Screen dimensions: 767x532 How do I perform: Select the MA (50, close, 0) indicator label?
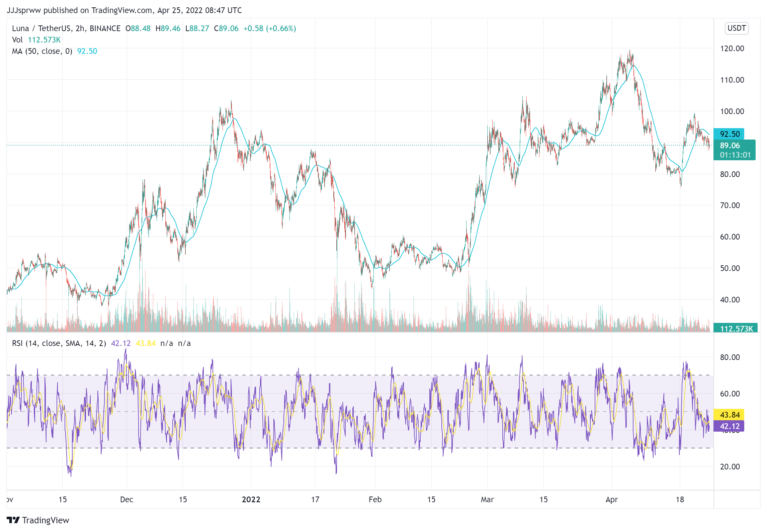coord(42,51)
